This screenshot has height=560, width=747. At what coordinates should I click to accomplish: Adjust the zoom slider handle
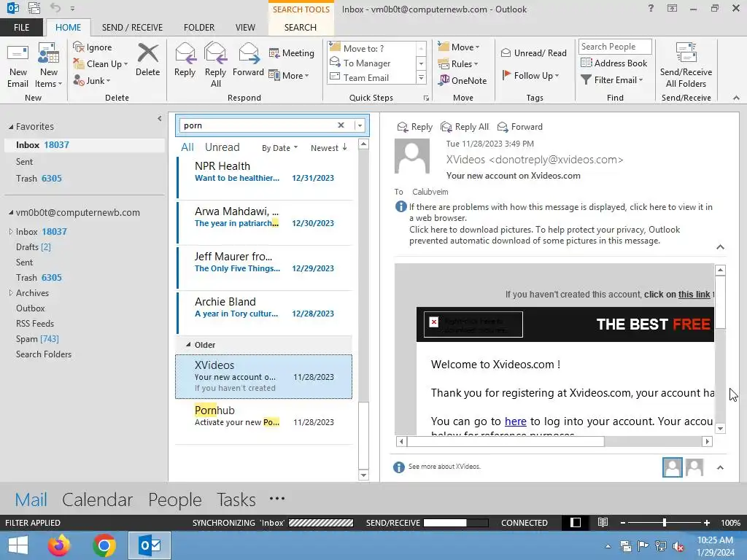click(664, 523)
